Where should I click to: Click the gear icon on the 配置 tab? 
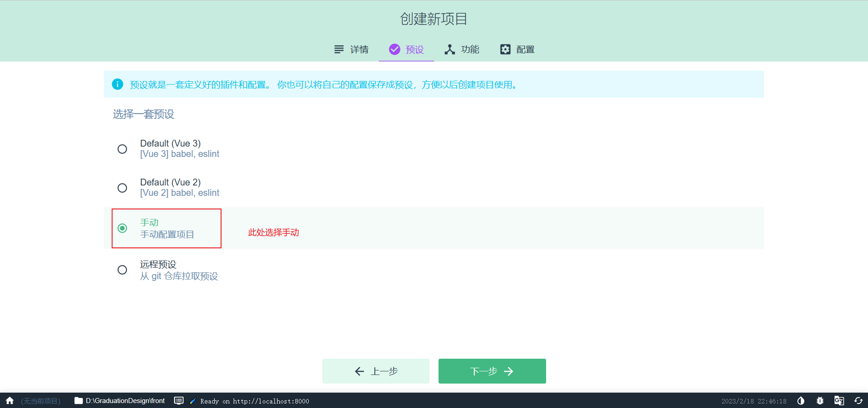[505, 49]
